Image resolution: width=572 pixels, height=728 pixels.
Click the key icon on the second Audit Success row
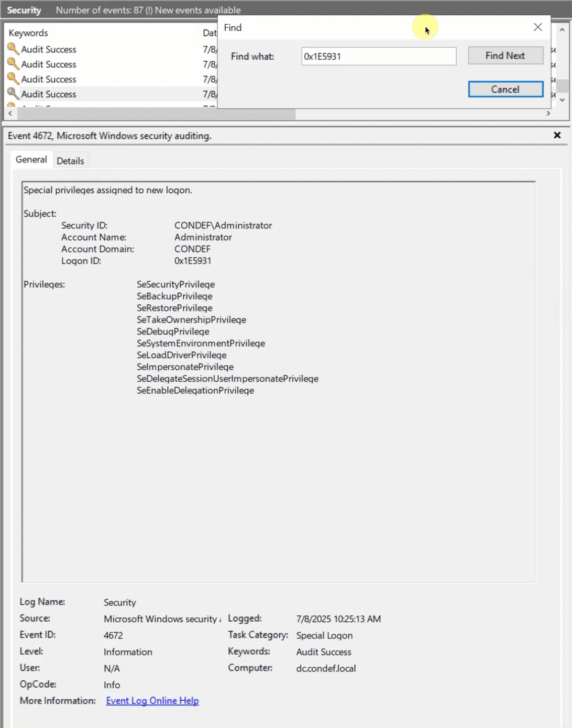pyautogui.click(x=13, y=64)
